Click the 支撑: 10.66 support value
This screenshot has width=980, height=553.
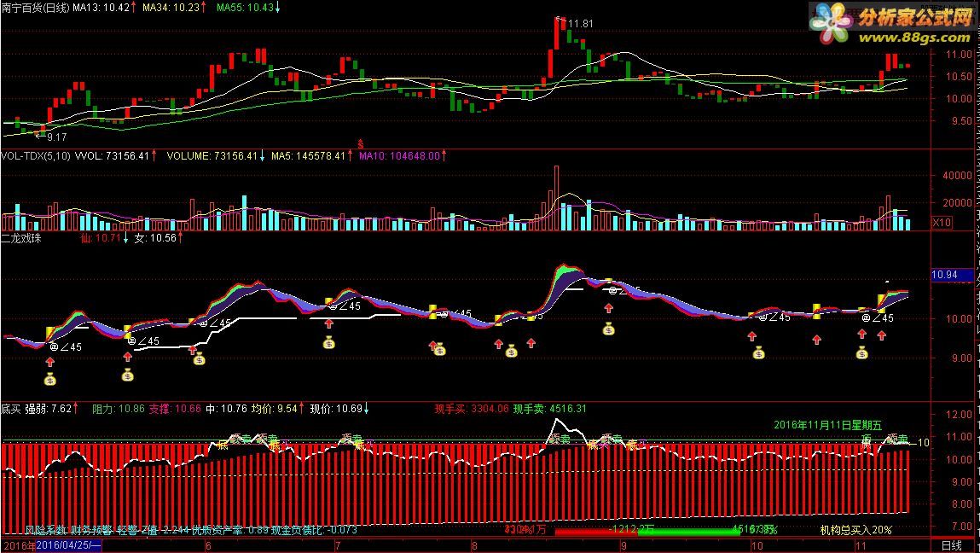coord(175,409)
